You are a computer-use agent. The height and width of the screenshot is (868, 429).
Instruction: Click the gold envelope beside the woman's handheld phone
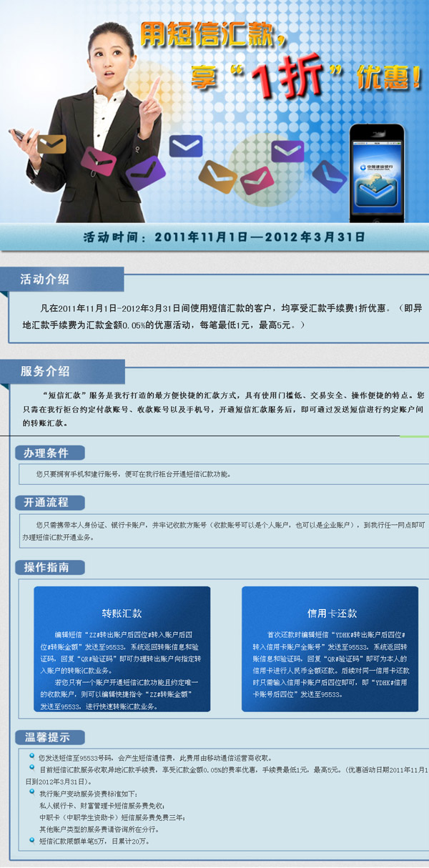[51, 145]
